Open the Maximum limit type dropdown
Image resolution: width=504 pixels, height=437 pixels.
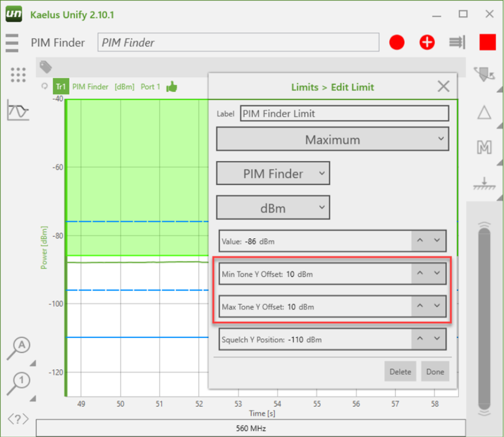click(x=332, y=139)
